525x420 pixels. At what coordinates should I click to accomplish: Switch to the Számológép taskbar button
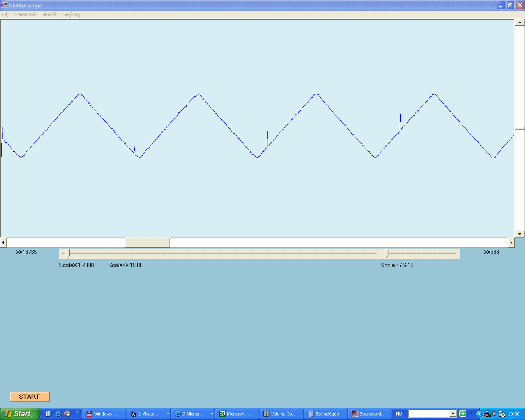(x=326, y=414)
